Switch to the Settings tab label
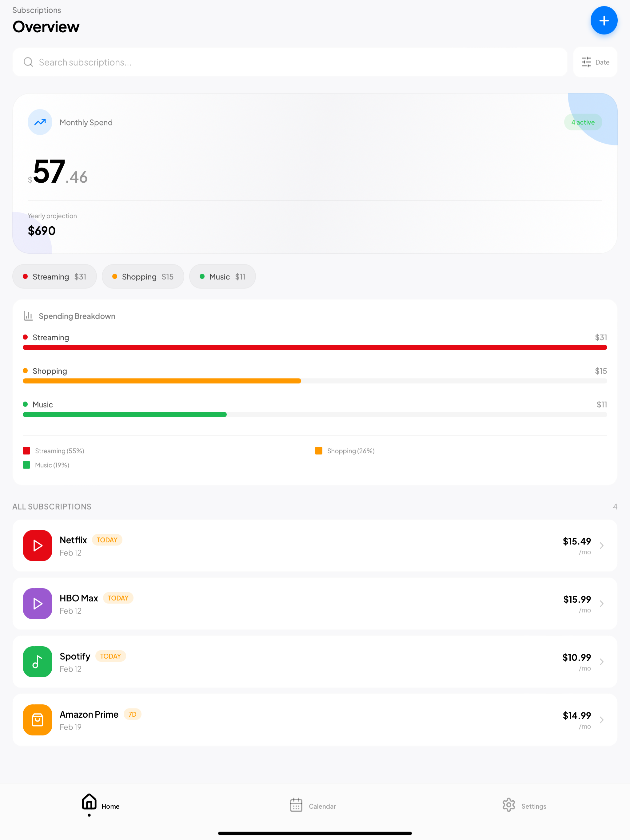The image size is (630, 840). (x=533, y=806)
